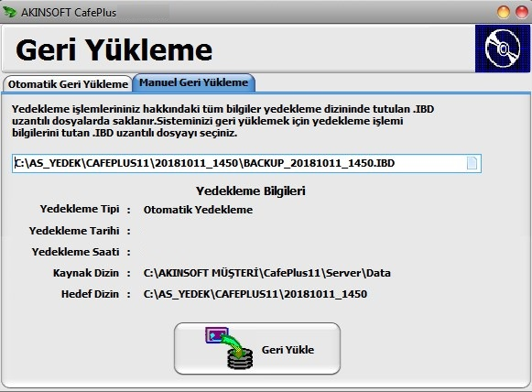This screenshot has height=392, width=532.
Task: Close window with the red button
Action: pos(522,12)
